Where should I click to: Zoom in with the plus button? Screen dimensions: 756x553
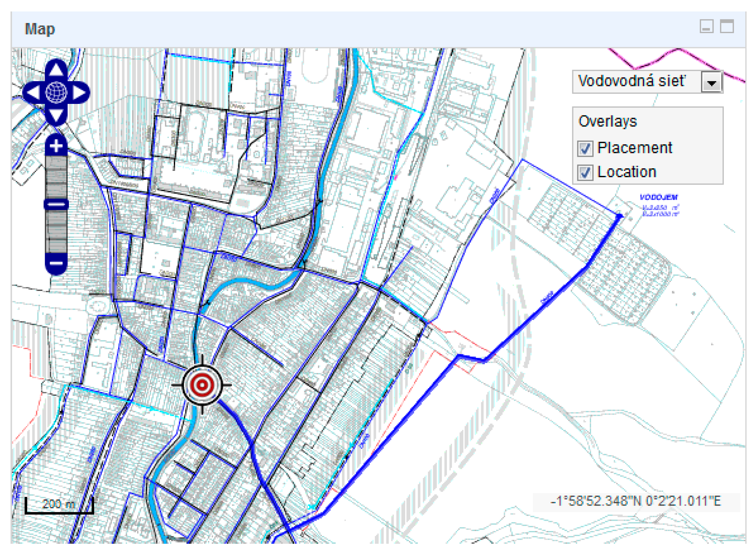(x=56, y=146)
